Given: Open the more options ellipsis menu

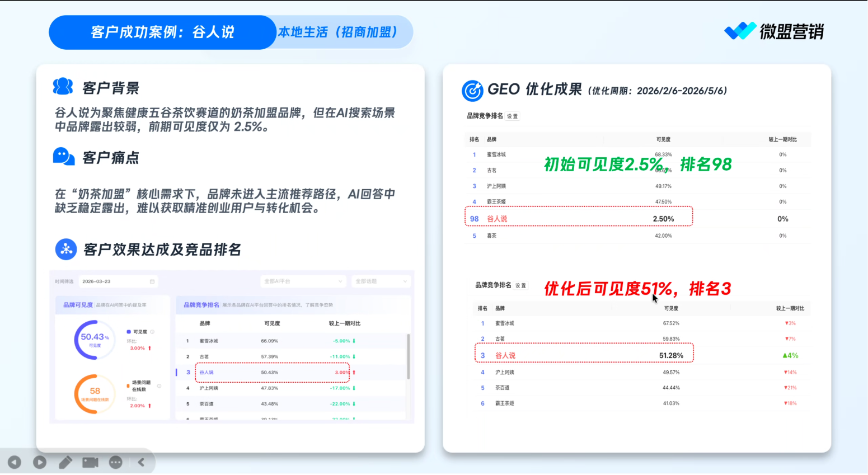Looking at the screenshot, I should 116,462.
